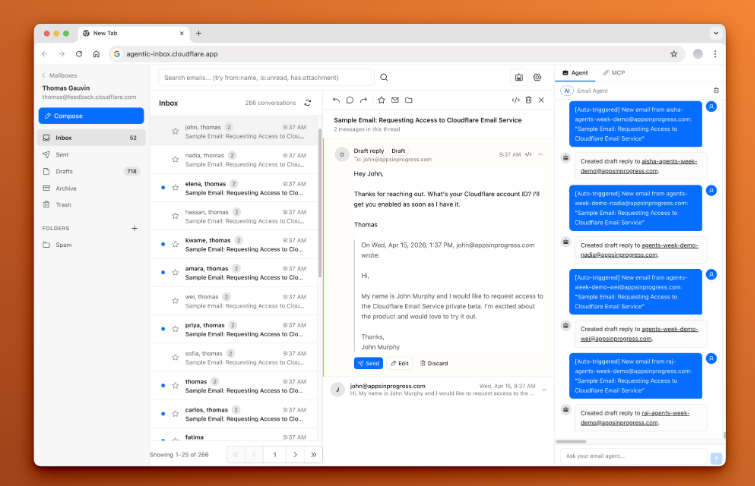The width and height of the screenshot is (755, 486).
Task: Clear the Email Agent chat history
Action: (x=716, y=90)
